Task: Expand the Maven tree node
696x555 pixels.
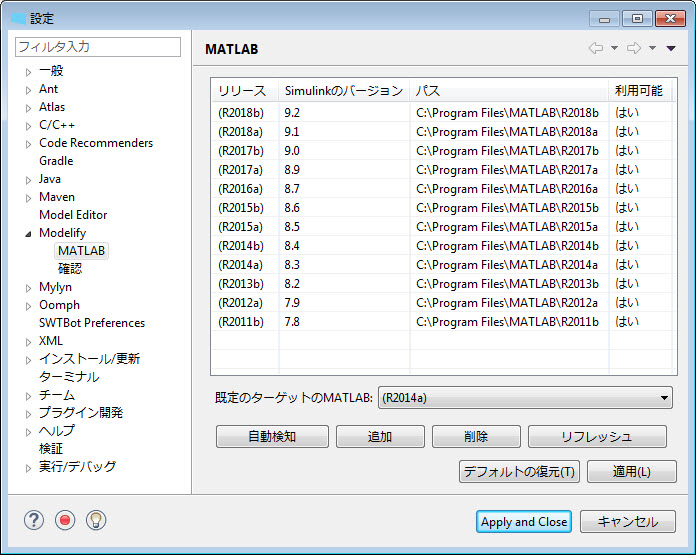Action: (x=28, y=198)
